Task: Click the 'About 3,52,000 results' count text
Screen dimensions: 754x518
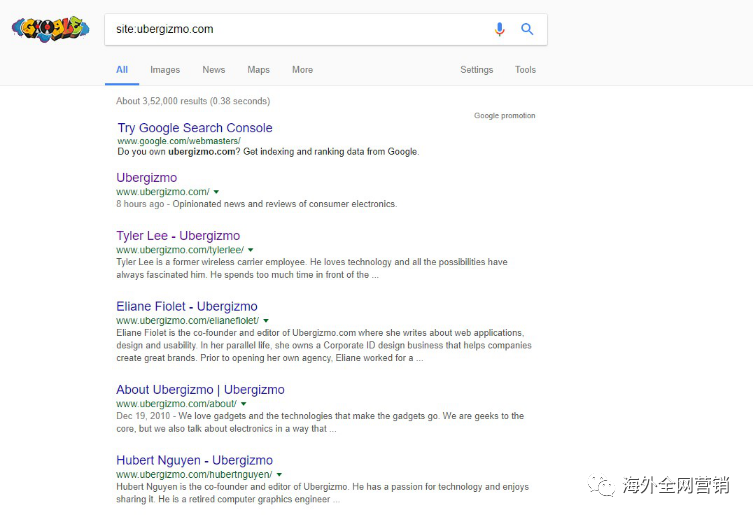Action: tap(193, 101)
